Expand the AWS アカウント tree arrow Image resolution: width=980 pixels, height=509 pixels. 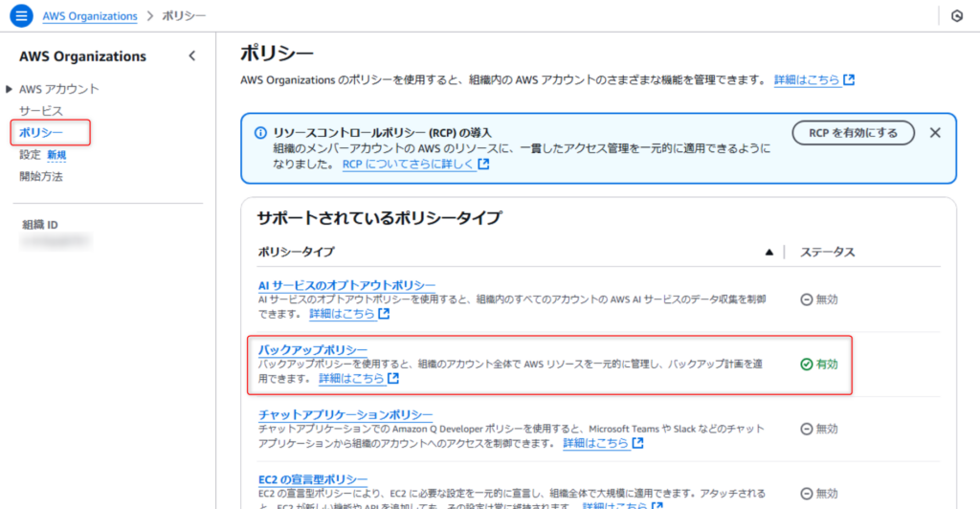(9, 89)
